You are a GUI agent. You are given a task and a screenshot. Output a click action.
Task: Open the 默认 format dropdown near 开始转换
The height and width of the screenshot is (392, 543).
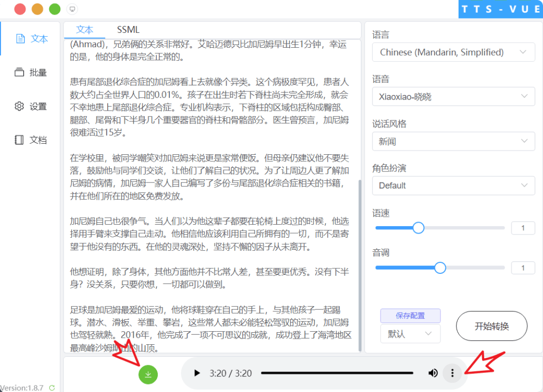(x=410, y=333)
